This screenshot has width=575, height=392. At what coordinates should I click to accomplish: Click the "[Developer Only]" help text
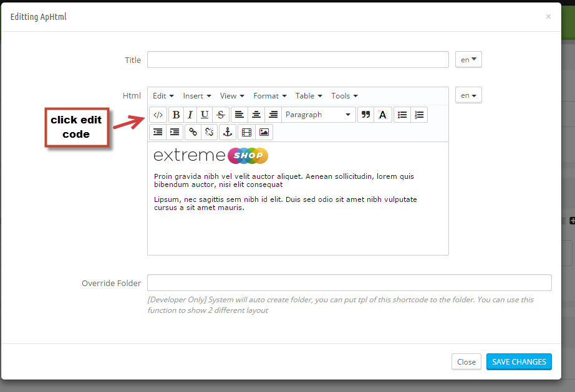[x=341, y=305]
